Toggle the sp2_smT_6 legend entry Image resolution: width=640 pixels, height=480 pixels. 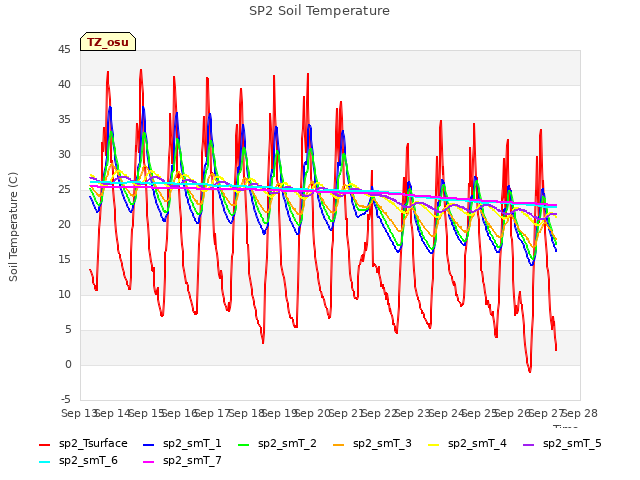[x=78, y=461]
